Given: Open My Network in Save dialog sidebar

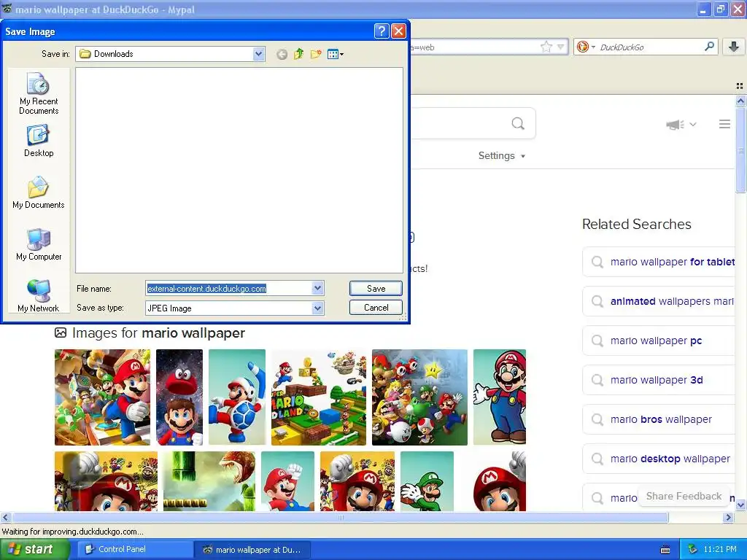Looking at the screenshot, I should pyautogui.click(x=39, y=296).
